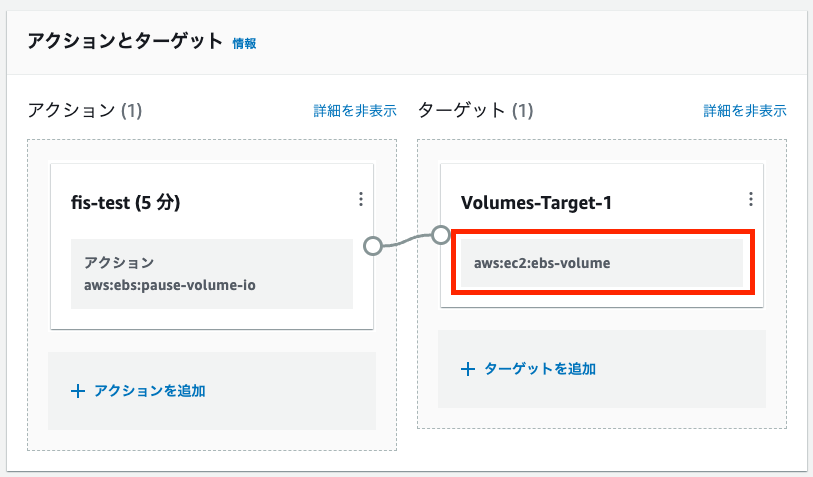Click the ターゲットを追加 button text
The width and height of the screenshot is (813, 477).
pos(540,369)
